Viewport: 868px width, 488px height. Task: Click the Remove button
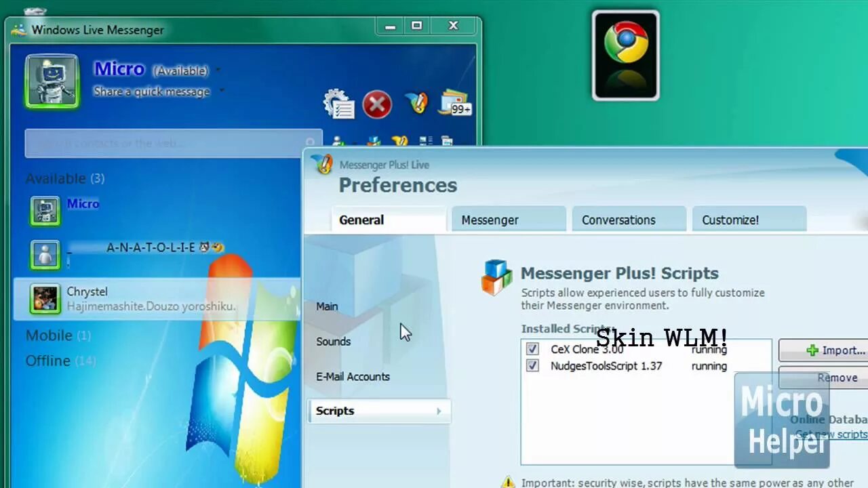tap(823, 378)
